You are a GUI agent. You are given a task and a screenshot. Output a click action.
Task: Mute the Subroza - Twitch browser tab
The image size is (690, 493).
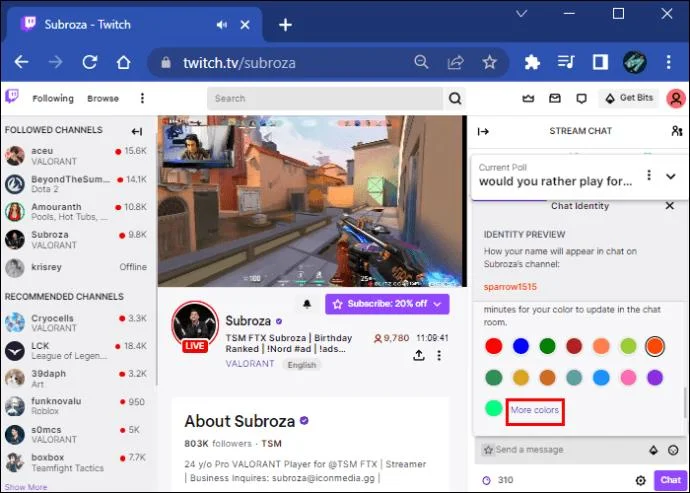tap(221, 25)
